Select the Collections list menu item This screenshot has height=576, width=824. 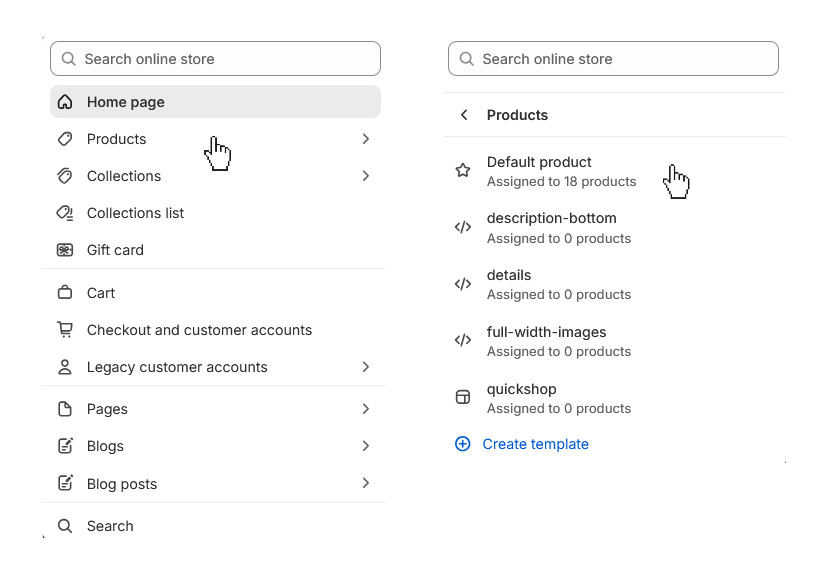pyautogui.click(x=215, y=213)
